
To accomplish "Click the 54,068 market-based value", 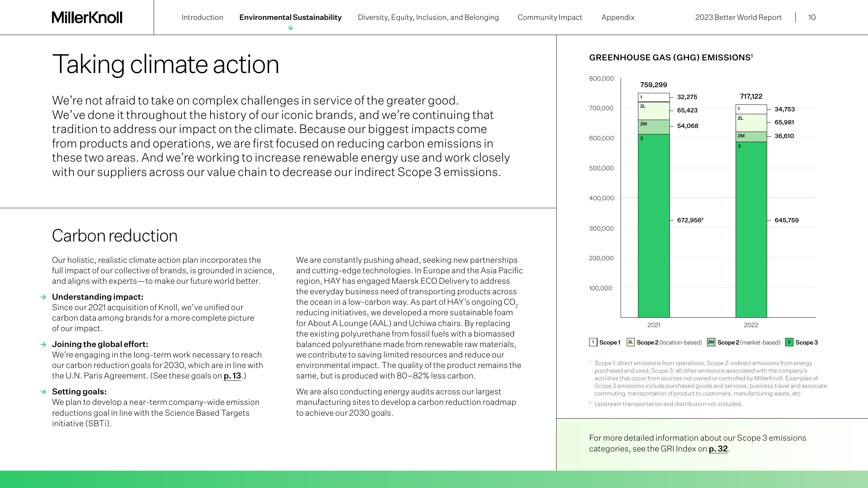I will click(688, 126).
